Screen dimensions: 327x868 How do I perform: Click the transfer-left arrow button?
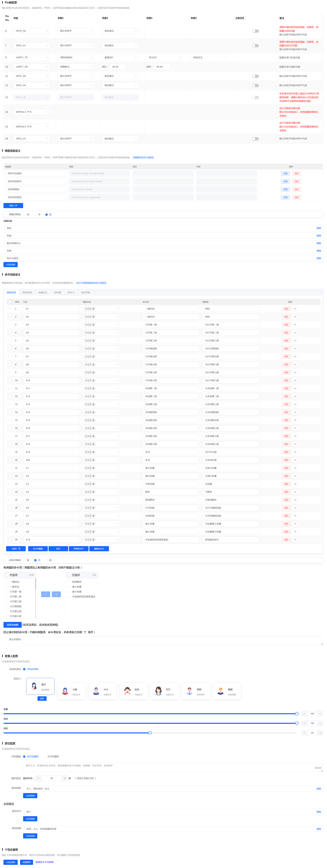point(45,594)
